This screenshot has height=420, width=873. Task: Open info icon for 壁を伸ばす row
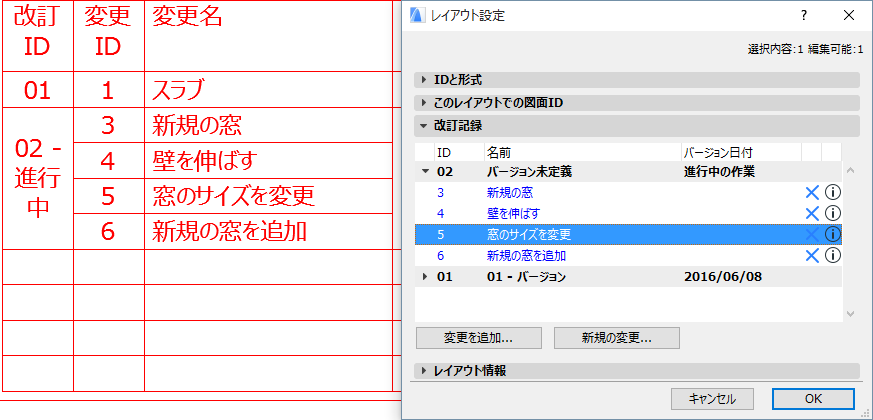(832, 213)
